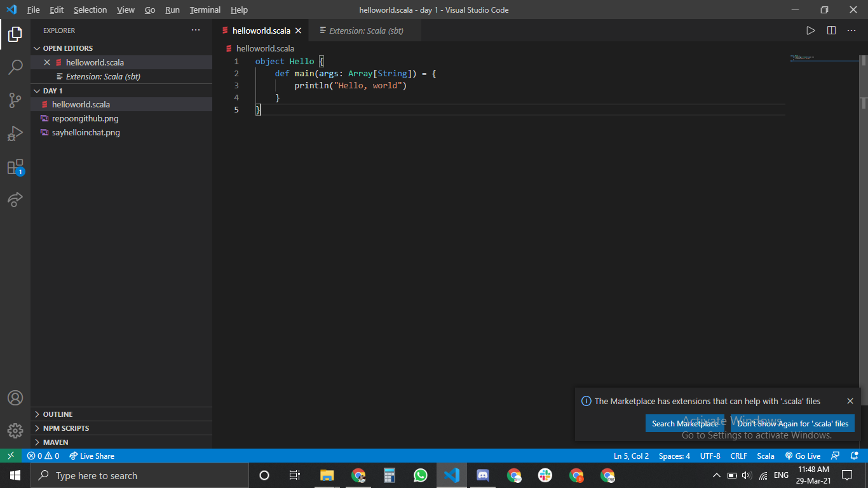Open the Explorer view in activity bar
Image resolution: width=868 pixels, height=488 pixels.
[x=15, y=34]
